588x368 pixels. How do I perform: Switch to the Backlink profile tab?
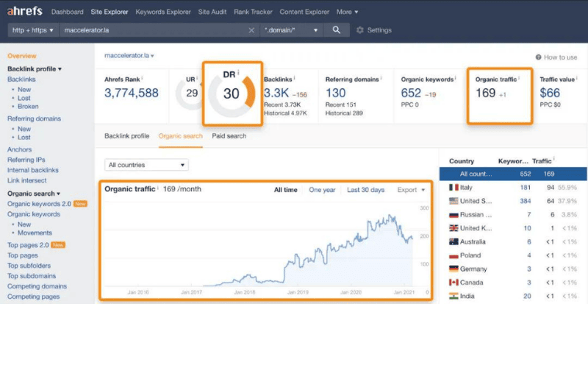126,136
